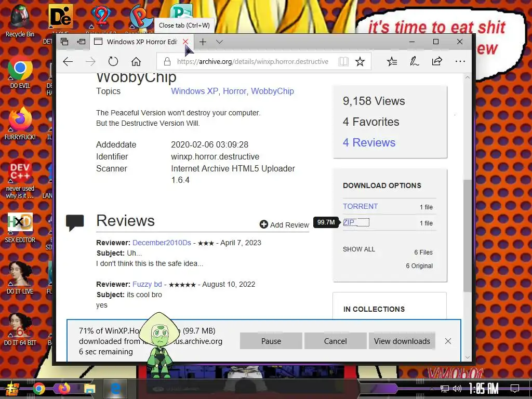Screen dimensions: 532x399
Task: Click the Add notes pen icon
Action: [x=414, y=61]
